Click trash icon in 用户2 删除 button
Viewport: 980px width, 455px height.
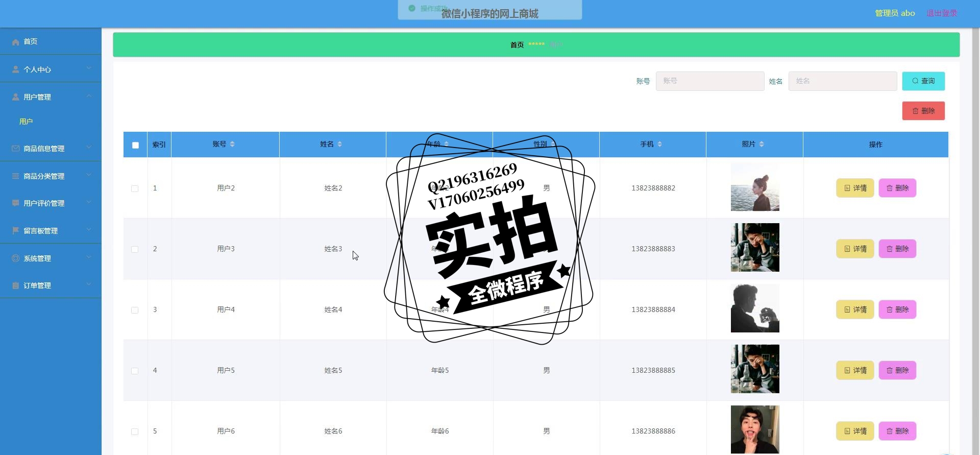[x=890, y=188]
